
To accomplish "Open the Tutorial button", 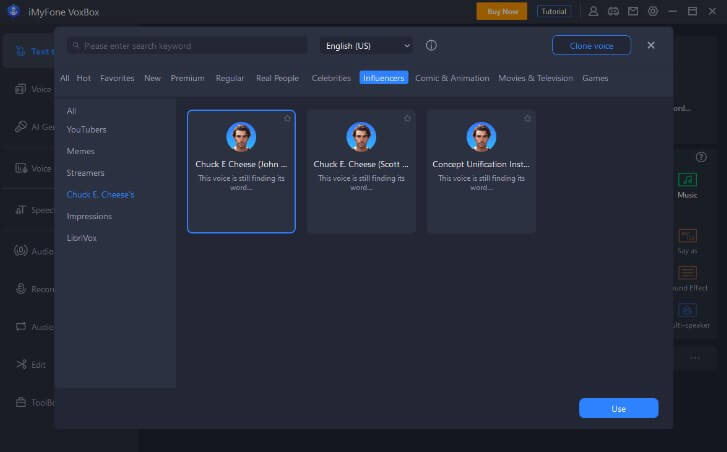I will 554,11.
